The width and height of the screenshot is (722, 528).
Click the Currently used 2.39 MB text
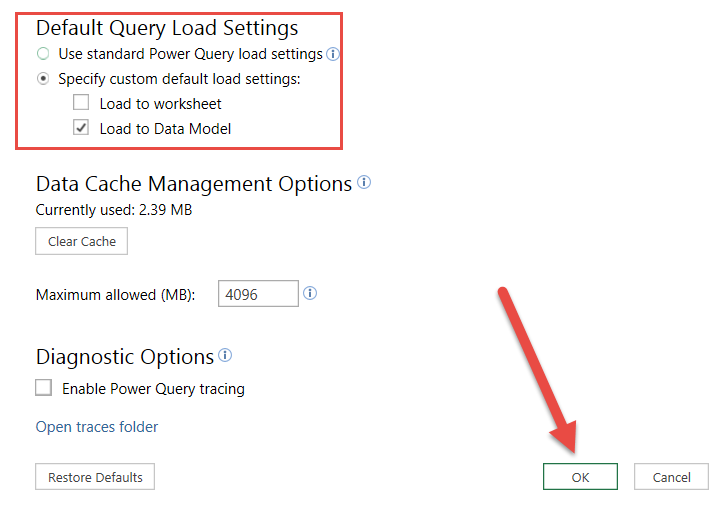[x=114, y=210]
